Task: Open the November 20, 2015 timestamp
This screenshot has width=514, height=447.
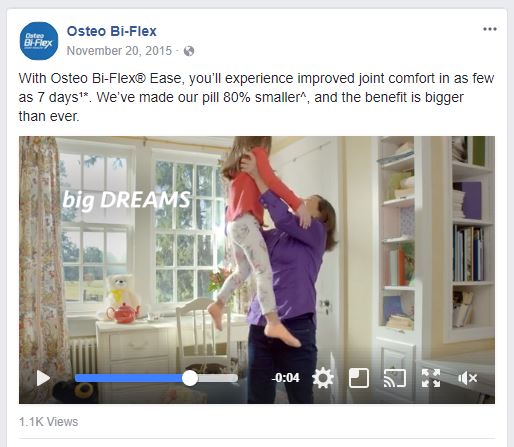Action: pos(119,51)
